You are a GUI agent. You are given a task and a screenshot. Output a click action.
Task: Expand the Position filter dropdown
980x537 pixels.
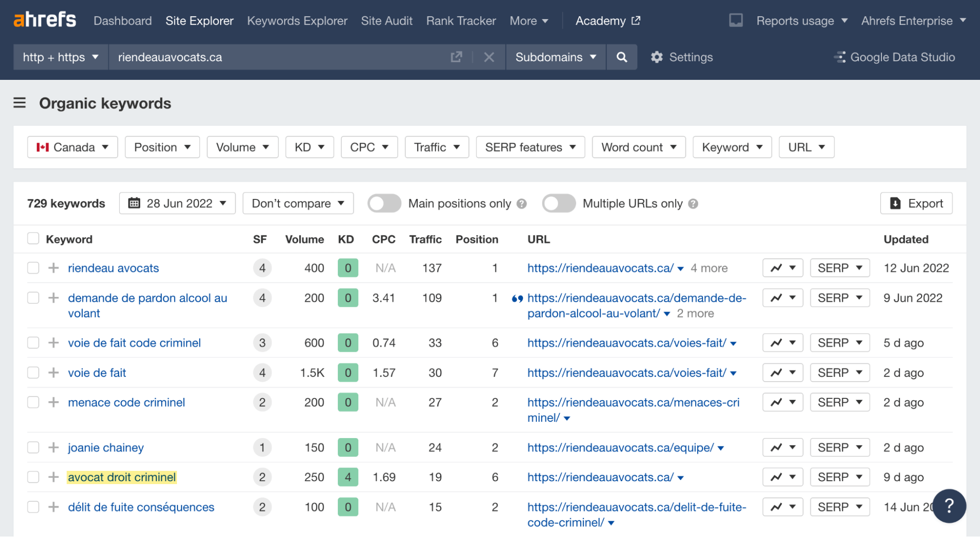pos(161,147)
